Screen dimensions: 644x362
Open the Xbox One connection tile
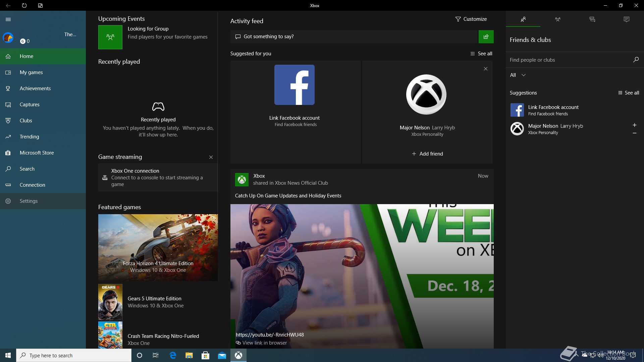click(x=158, y=177)
